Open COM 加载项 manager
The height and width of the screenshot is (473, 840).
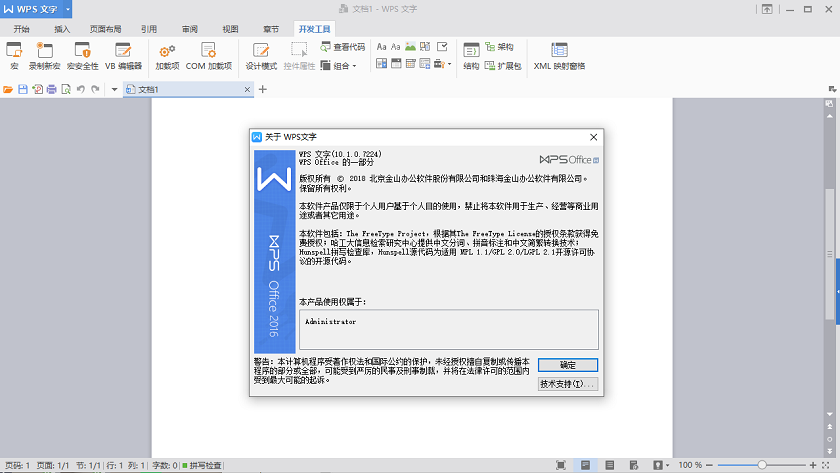pyautogui.click(x=209, y=56)
